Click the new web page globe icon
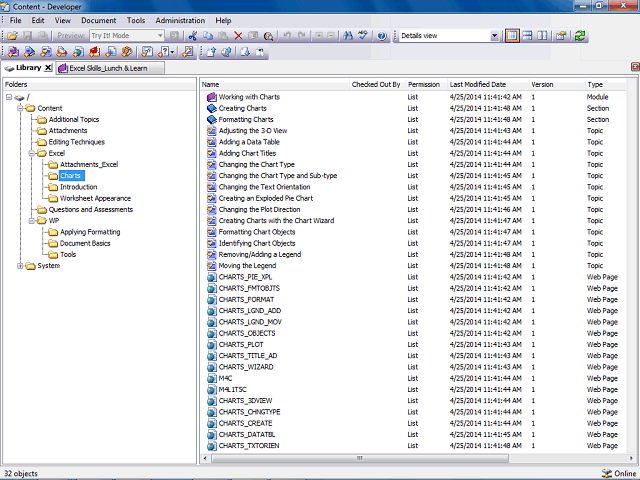 pyautogui.click(x=79, y=52)
